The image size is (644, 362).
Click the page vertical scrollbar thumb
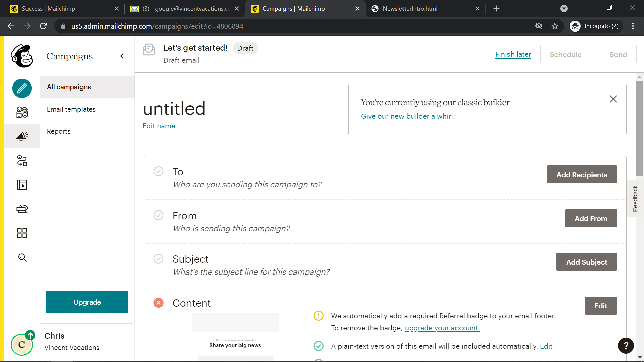click(x=640, y=128)
